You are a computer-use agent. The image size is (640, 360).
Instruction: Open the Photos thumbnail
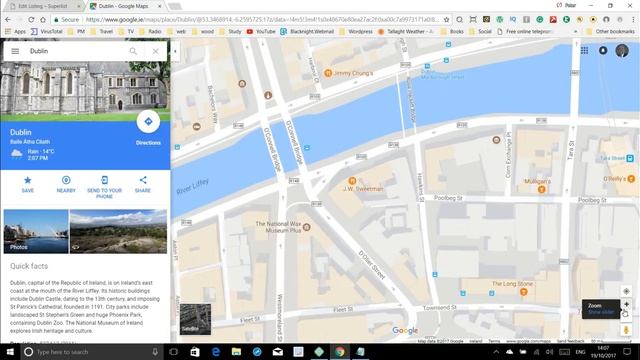(36, 231)
